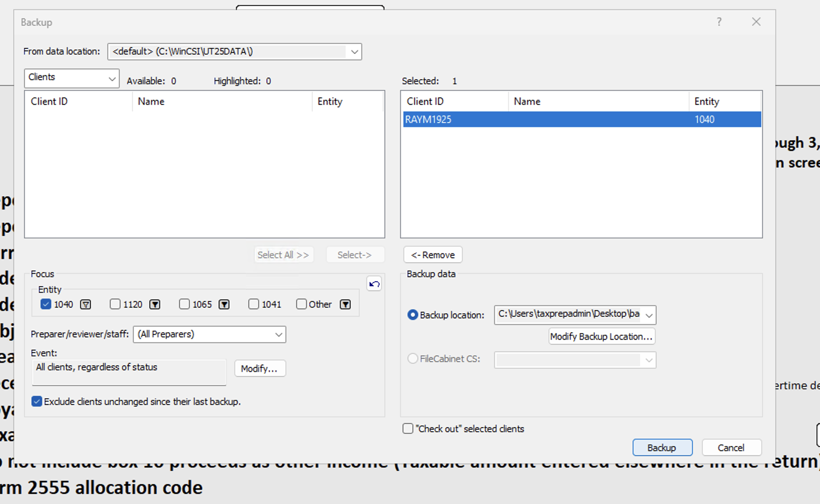Click the 1040 entity filter icon
Screen dimensions: 820x504
coord(85,304)
